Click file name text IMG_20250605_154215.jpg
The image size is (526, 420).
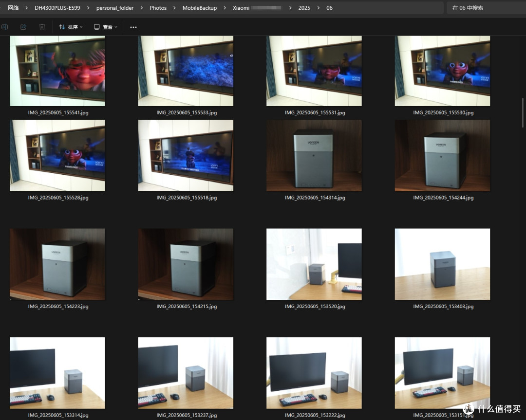[187, 307]
